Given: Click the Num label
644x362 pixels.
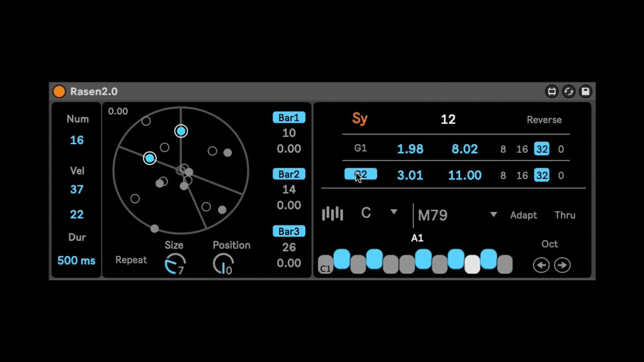Looking at the screenshot, I should tap(77, 119).
